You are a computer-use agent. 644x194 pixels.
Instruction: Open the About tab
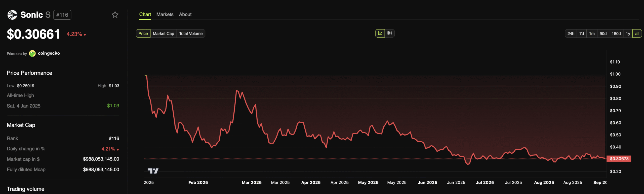185,14
